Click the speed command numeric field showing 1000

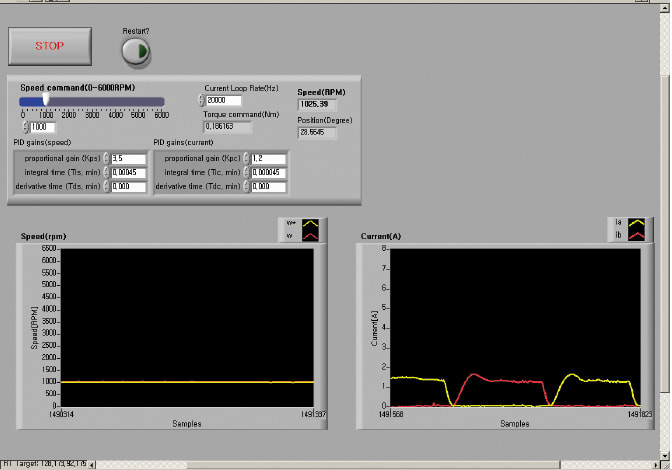43,127
